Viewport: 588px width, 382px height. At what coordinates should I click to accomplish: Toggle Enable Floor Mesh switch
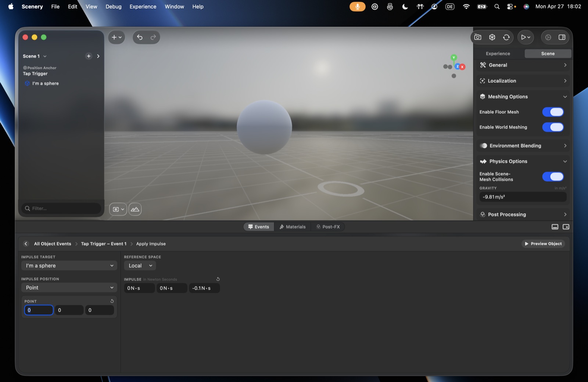click(x=553, y=112)
